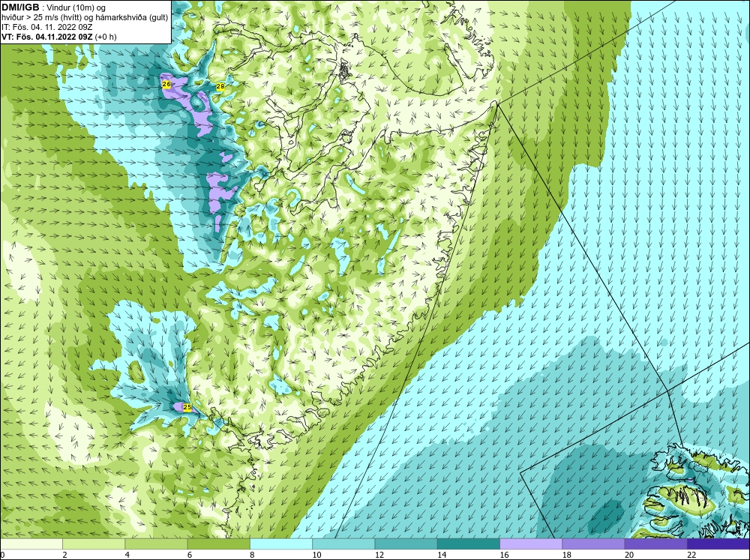Click the 'IT: Fös. 04. 11. 2022 09Z' line
This screenshot has height=560, width=750.
click(47, 27)
